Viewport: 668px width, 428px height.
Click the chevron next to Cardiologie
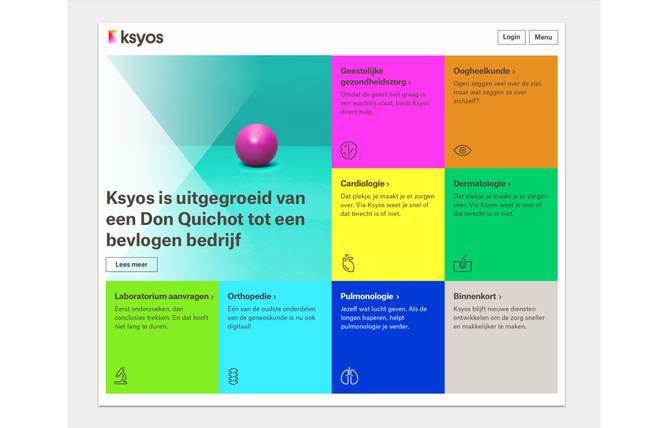[x=388, y=184]
